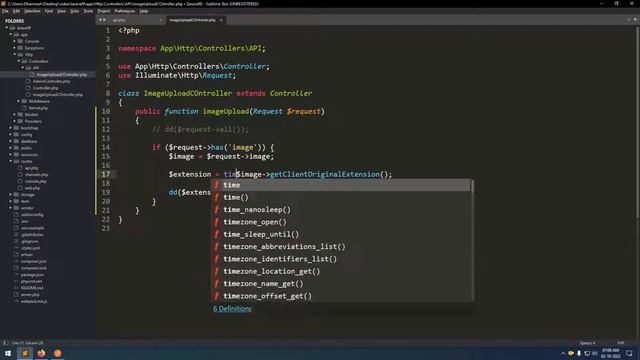Image resolution: width=640 pixels, height=360 pixels.
Task: Open composer.json in the sidebar
Action: pyautogui.click(x=33, y=261)
